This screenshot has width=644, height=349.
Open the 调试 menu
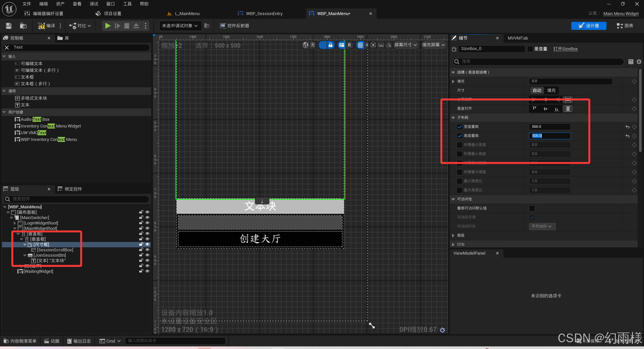tap(94, 4)
